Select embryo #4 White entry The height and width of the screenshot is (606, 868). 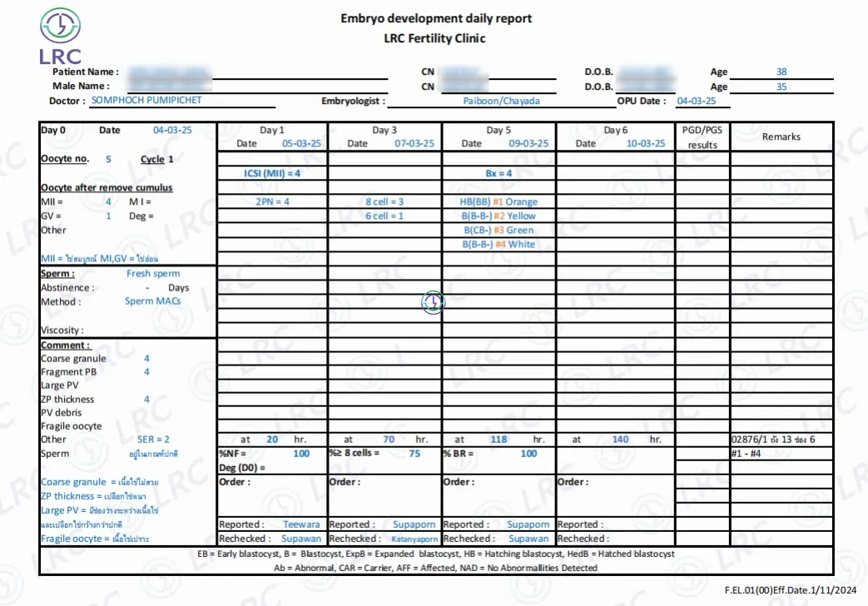tap(498, 244)
